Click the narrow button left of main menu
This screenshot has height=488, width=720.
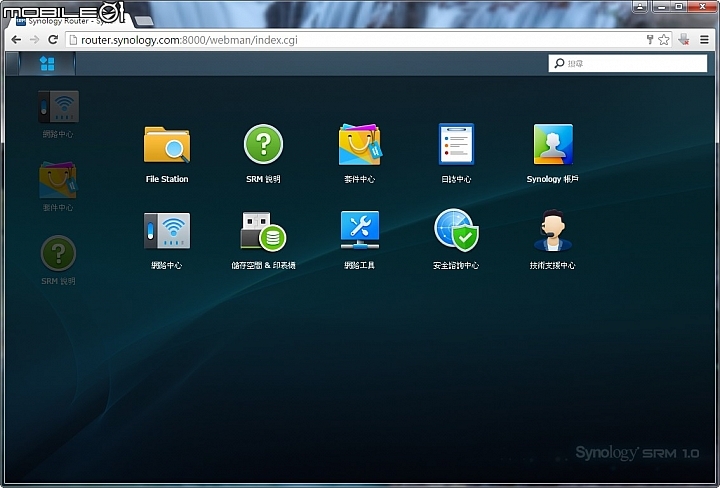(12, 63)
